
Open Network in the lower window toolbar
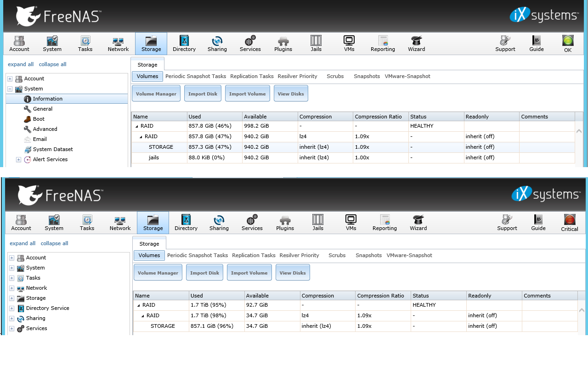120,223
